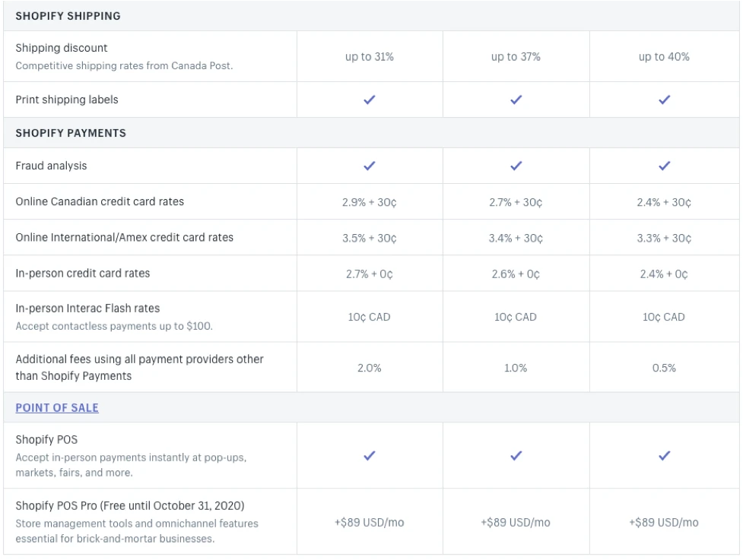Select the '2.9% + 30¢' rate cell
Screen dimensions: 743x560
(369, 202)
